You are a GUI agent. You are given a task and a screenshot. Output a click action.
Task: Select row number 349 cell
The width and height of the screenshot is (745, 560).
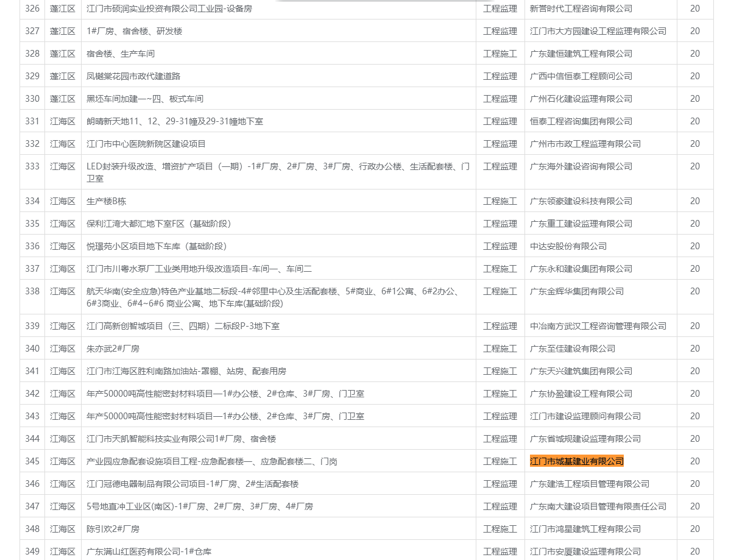coord(32,551)
